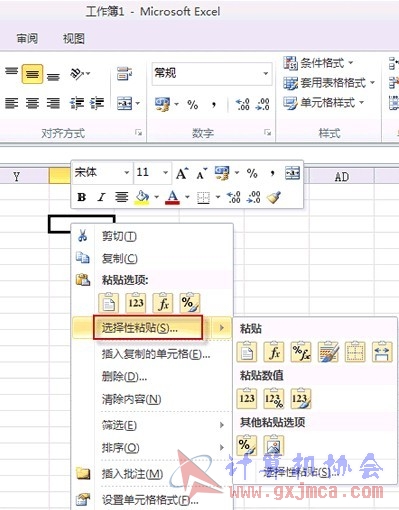This screenshot has height=510, width=399.
Task: Click 选择性粘贴(S)... at the bottom of the paste submenu
Action: (301, 472)
